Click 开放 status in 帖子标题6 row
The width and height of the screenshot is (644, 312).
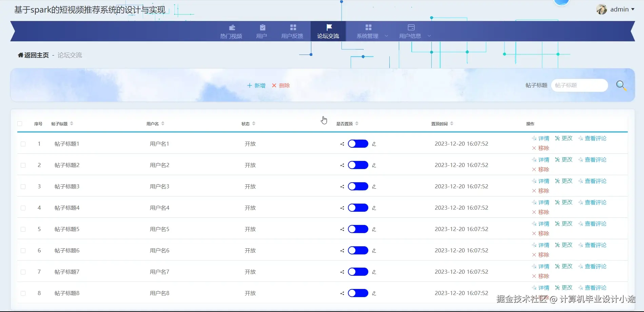coord(250,250)
